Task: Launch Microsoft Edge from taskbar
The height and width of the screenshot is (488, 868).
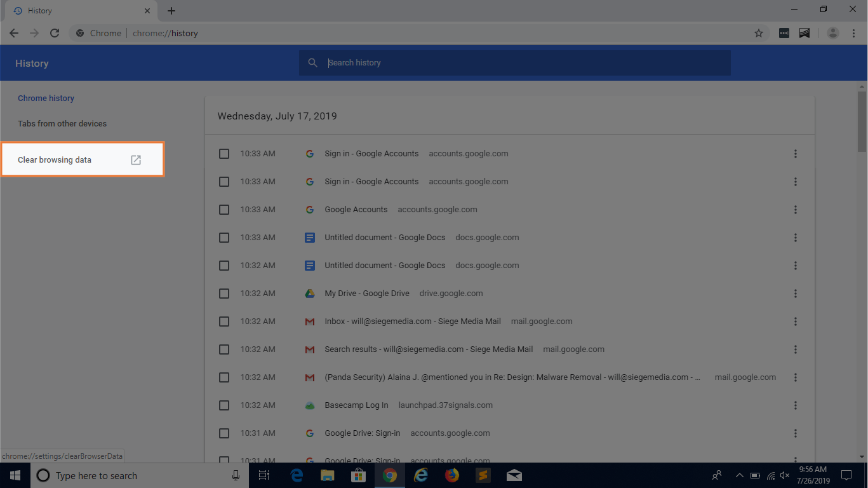Action: tap(297, 475)
